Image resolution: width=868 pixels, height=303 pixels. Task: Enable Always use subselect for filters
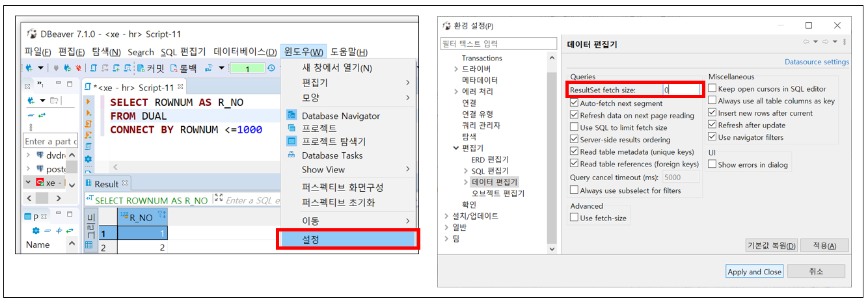574,190
